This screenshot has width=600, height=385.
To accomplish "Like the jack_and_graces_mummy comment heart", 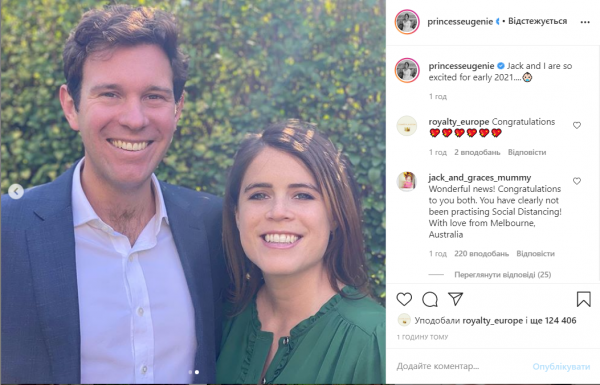I will coord(577,181).
